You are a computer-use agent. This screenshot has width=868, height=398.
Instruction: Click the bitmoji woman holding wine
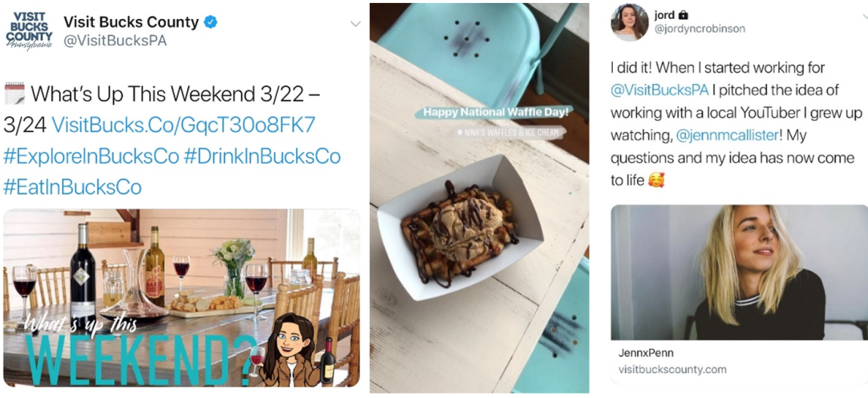292,349
